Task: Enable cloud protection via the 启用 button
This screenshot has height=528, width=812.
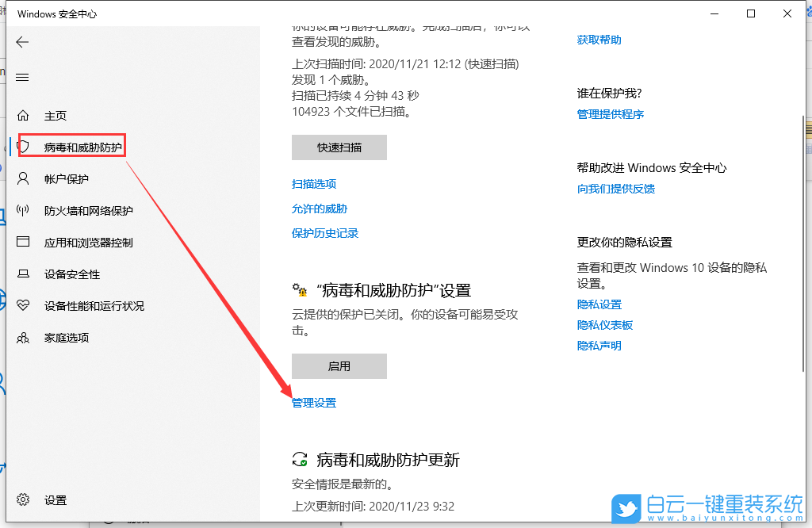Action: tap(339, 365)
